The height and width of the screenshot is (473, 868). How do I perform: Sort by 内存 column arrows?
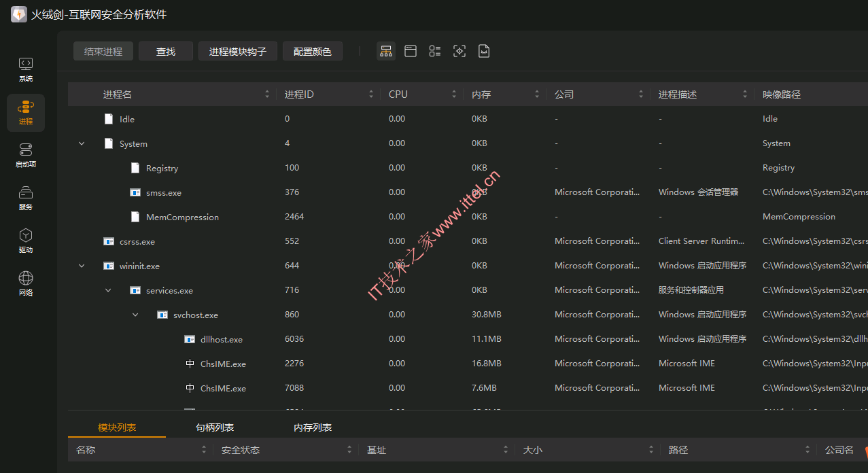tap(537, 94)
